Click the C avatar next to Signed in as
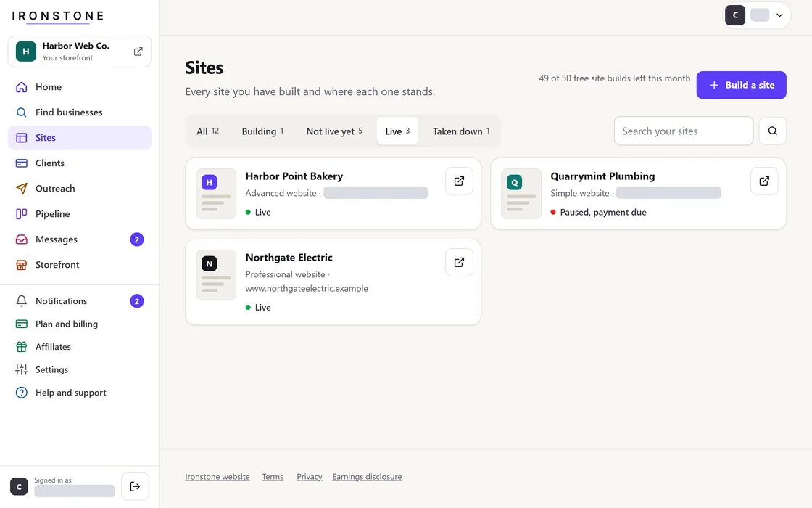812x508 pixels. point(19,487)
